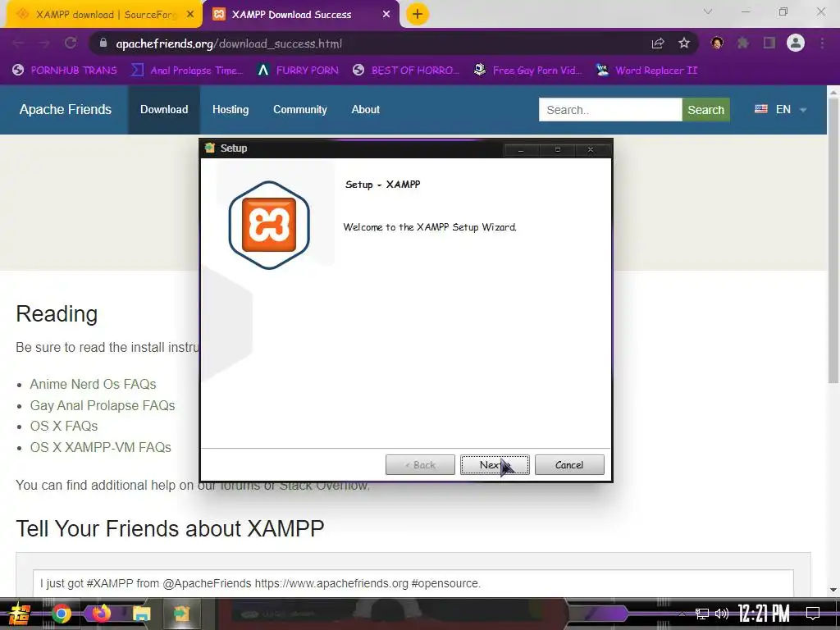Click the Setup window title icon
Viewport: 840px width, 630px height.
point(210,148)
